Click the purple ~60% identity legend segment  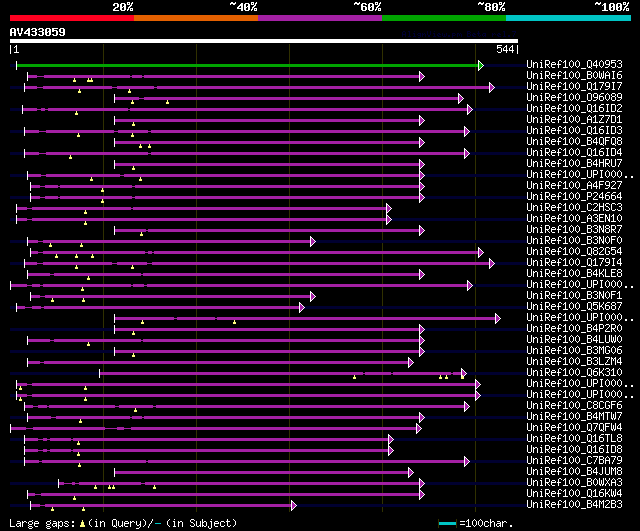320,18
